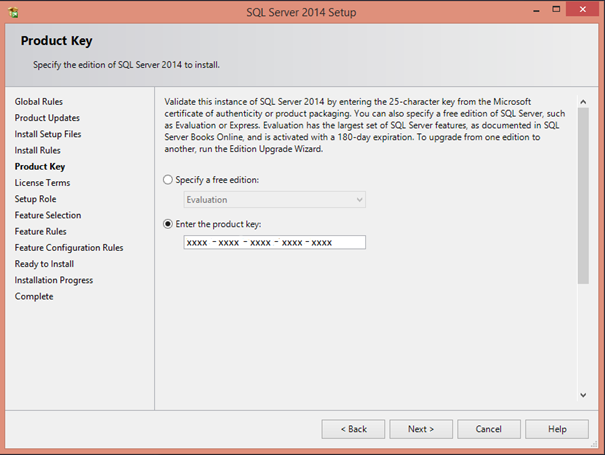
Task: Click the 'Product Key' page heading
Action: click(56, 41)
